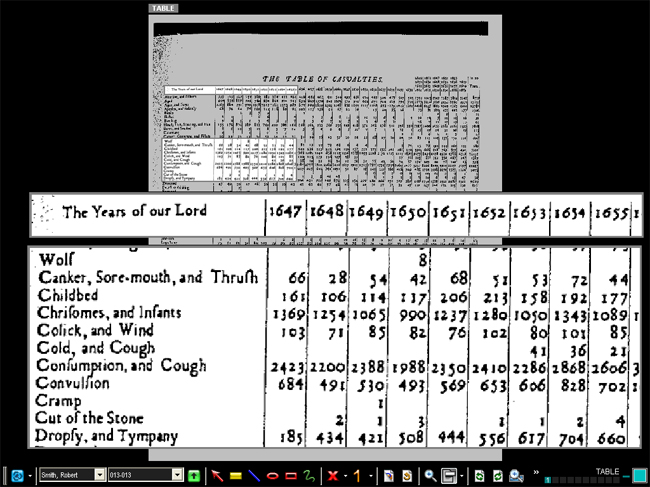Click 'Cold, and Cough' row label
This screenshot has width=650, height=487.
click(x=96, y=348)
